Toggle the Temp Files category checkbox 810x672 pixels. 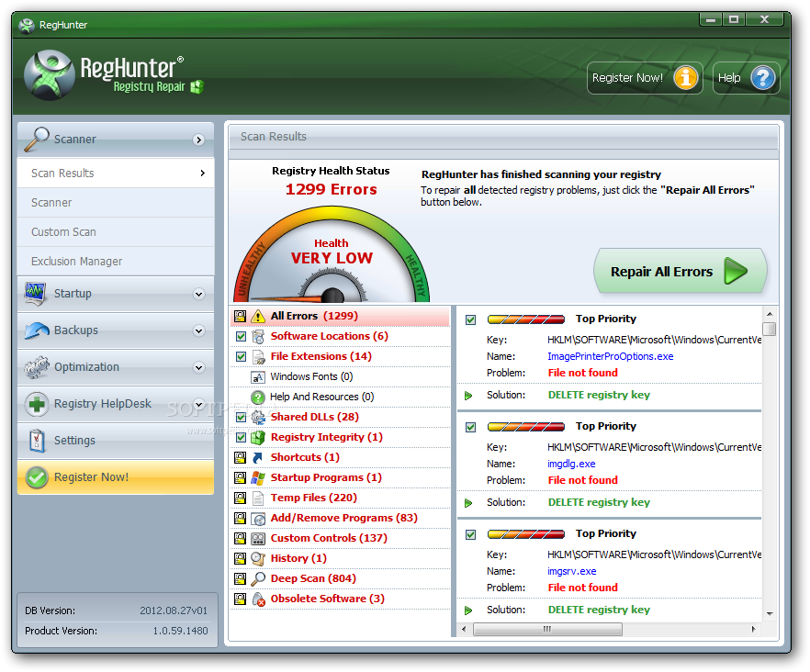click(x=241, y=498)
